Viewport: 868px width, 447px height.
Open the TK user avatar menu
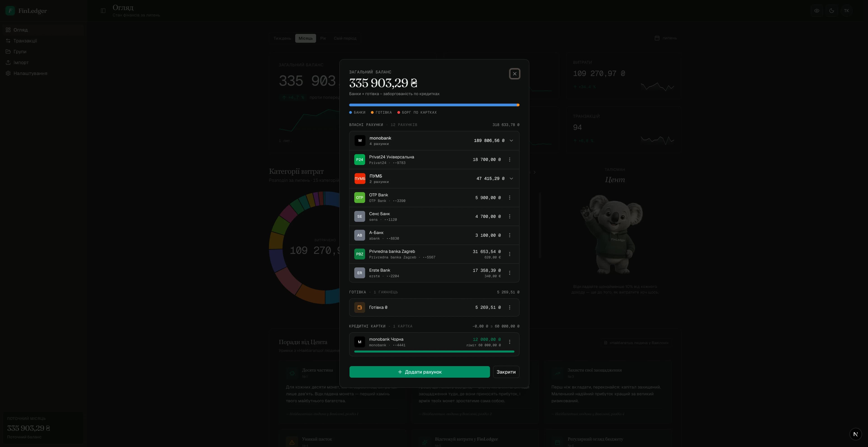tap(847, 11)
